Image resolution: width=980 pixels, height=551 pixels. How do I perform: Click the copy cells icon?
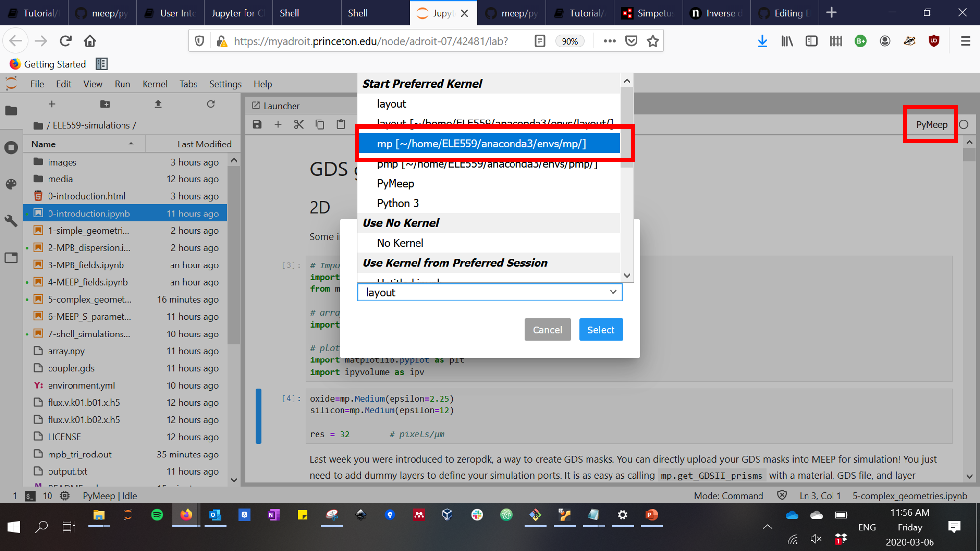click(x=320, y=125)
